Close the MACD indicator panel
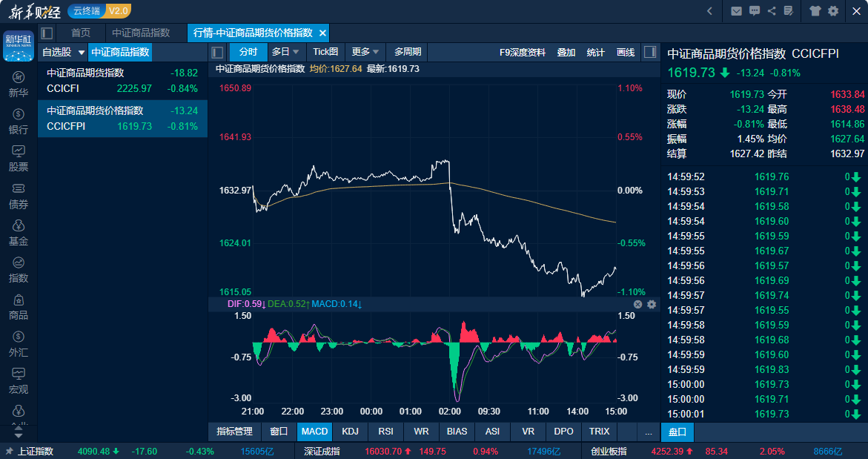Image resolution: width=868 pixels, height=459 pixels. (637, 304)
